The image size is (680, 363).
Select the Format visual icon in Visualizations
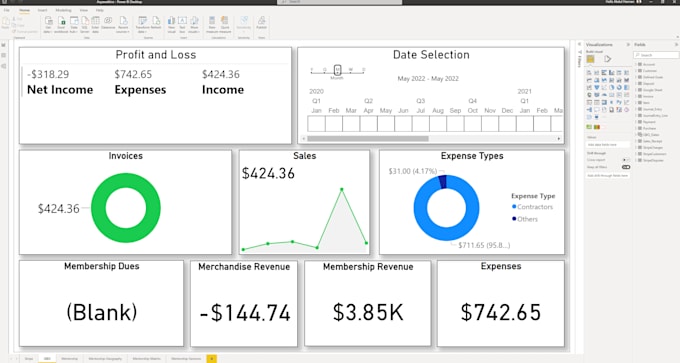[x=608, y=59]
